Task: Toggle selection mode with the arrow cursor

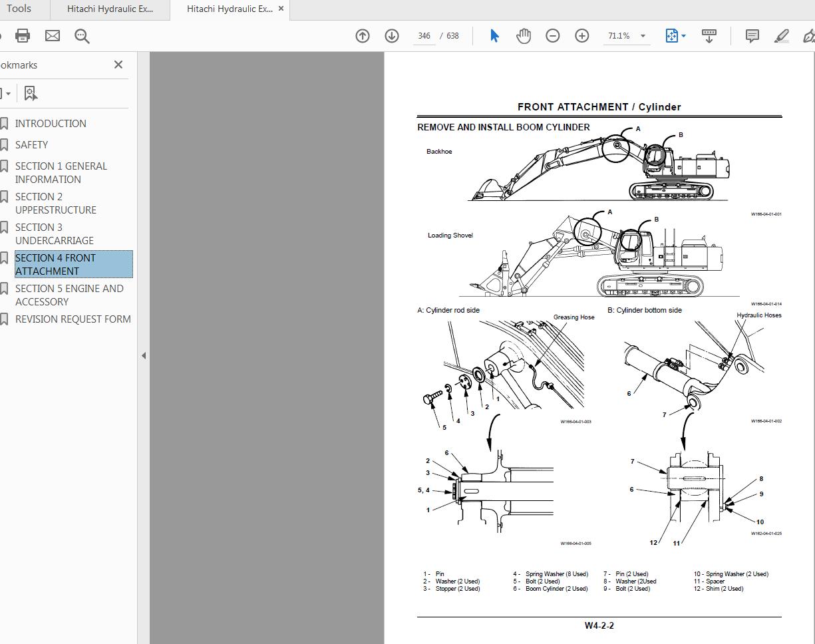Action: pyautogui.click(x=494, y=35)
